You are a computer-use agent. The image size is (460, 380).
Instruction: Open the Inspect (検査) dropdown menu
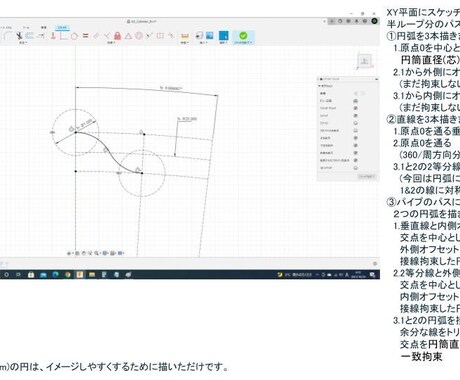(185, 43)
